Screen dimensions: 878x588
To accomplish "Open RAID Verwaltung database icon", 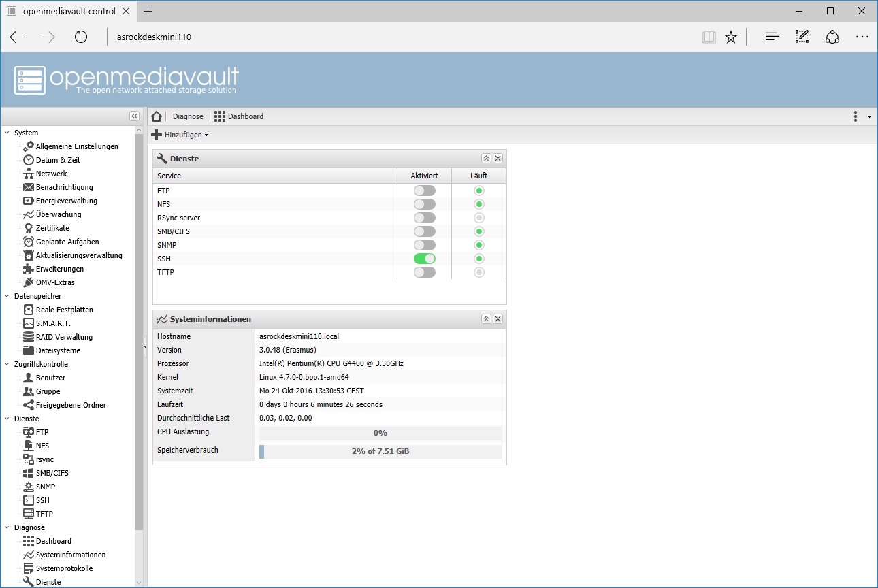I will [29, 337].
